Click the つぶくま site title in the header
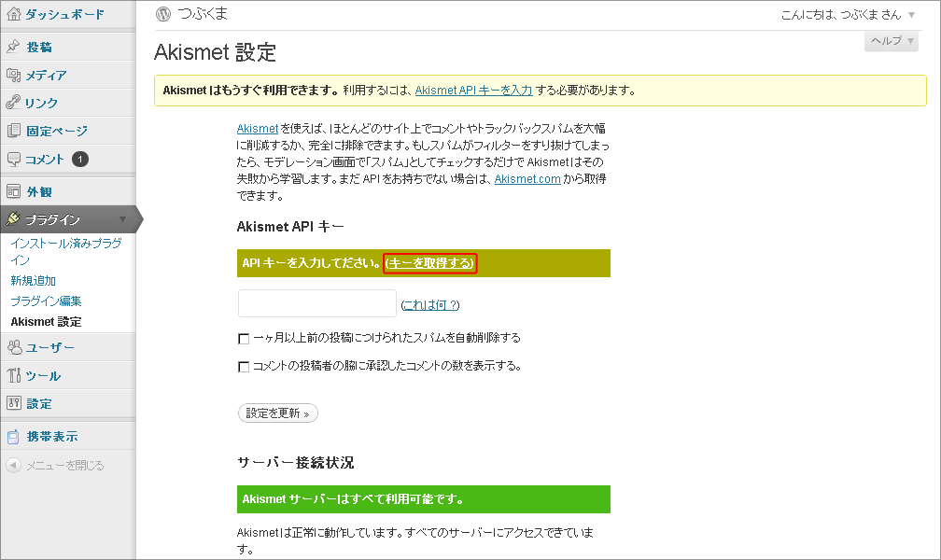Viewport: 941px width, 560px height. [x=203, y=14]
